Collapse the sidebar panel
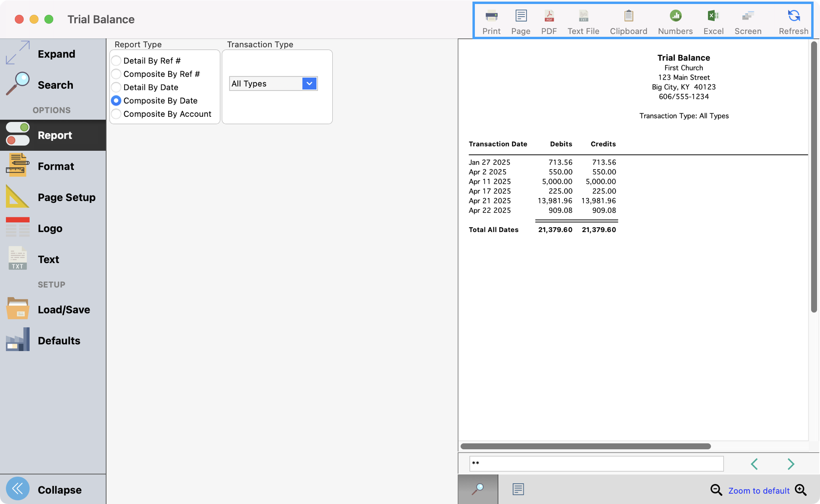The width and height of the screenshot is (820, 504). [59, 489]
